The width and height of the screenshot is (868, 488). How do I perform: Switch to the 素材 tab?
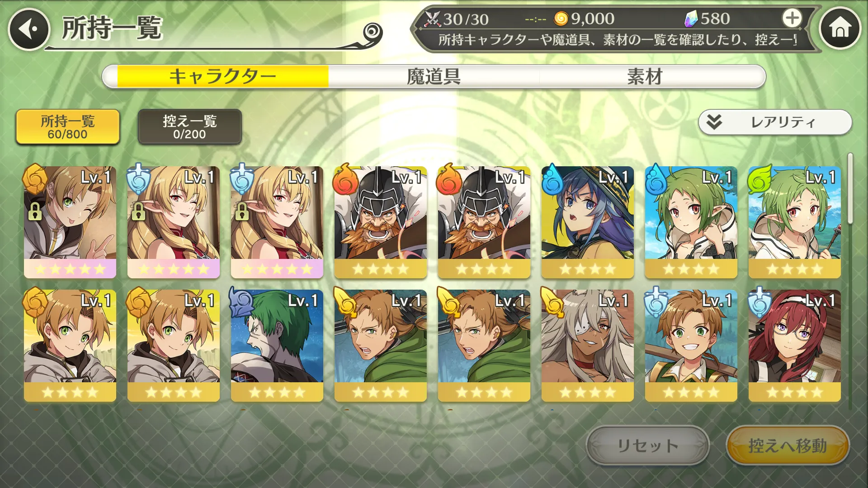[645, 76]
